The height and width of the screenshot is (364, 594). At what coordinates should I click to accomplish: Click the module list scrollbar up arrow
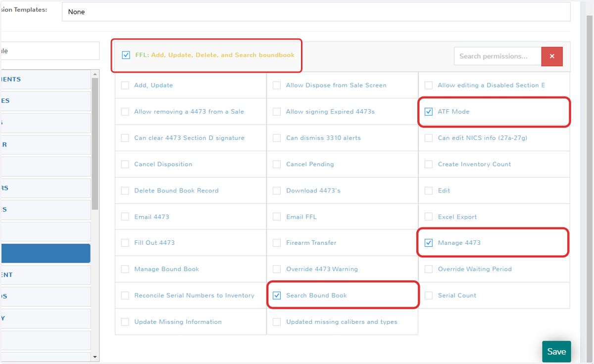tap(95, 74)
